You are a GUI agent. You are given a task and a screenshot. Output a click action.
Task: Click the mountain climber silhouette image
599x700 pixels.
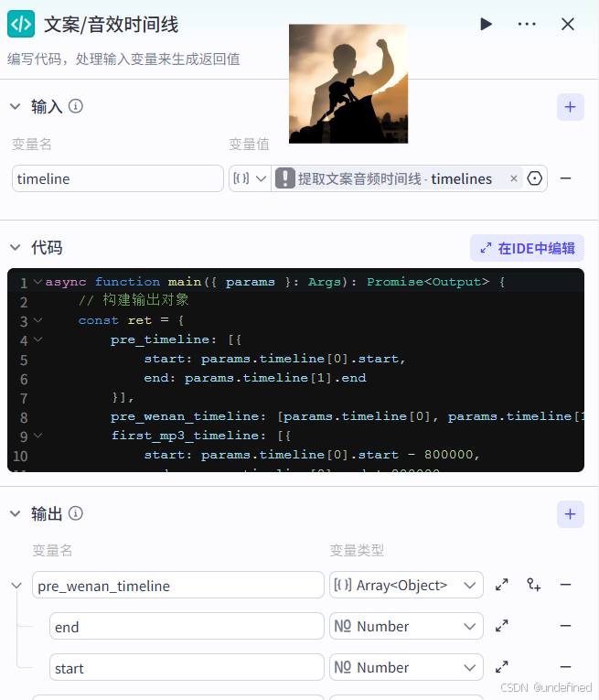click(x=348, y=83)
